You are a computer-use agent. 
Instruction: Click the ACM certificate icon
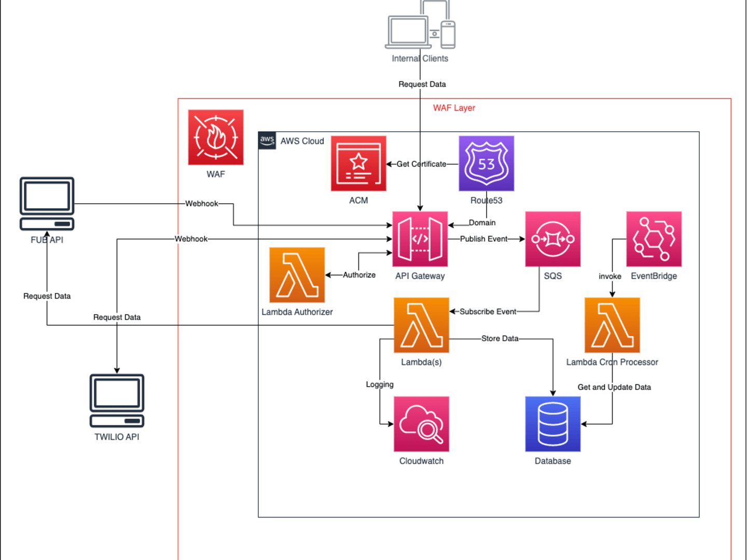tap(358, 164)
